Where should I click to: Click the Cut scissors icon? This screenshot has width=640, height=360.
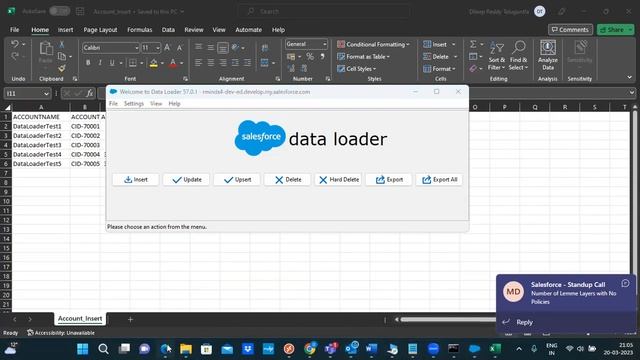(x=62, y=44)
